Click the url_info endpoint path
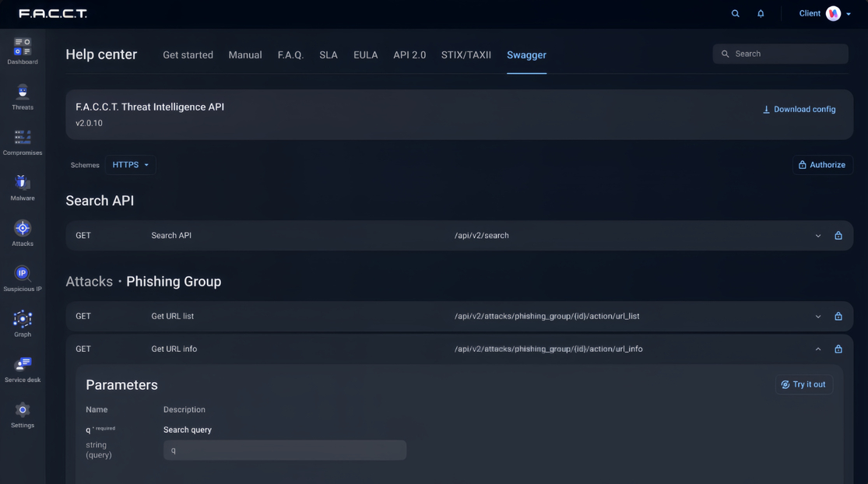 click(549, 349)
